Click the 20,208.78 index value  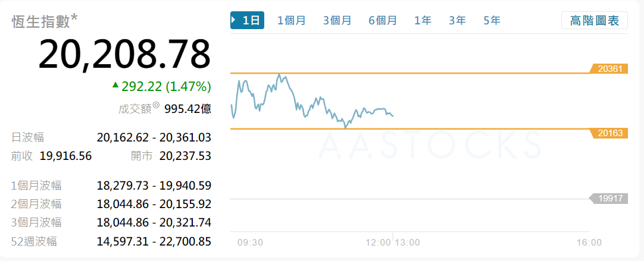pyautogui.click(x=124, y=55)
